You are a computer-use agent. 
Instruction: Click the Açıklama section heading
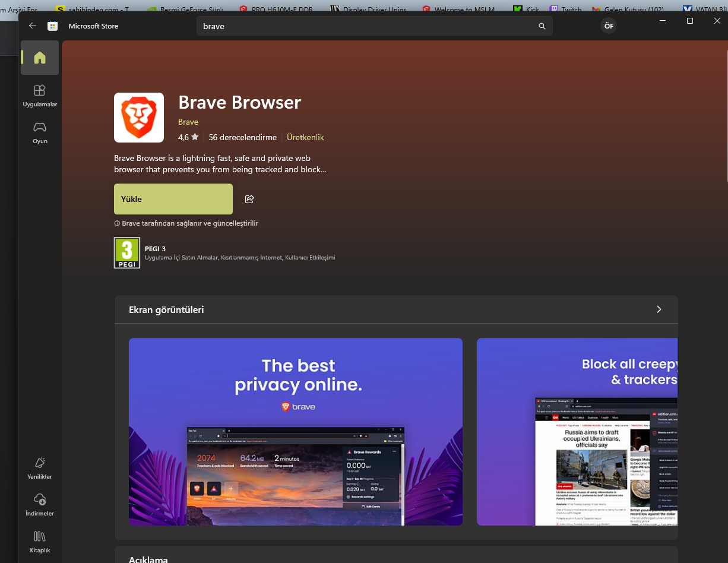tap(148, 559)
